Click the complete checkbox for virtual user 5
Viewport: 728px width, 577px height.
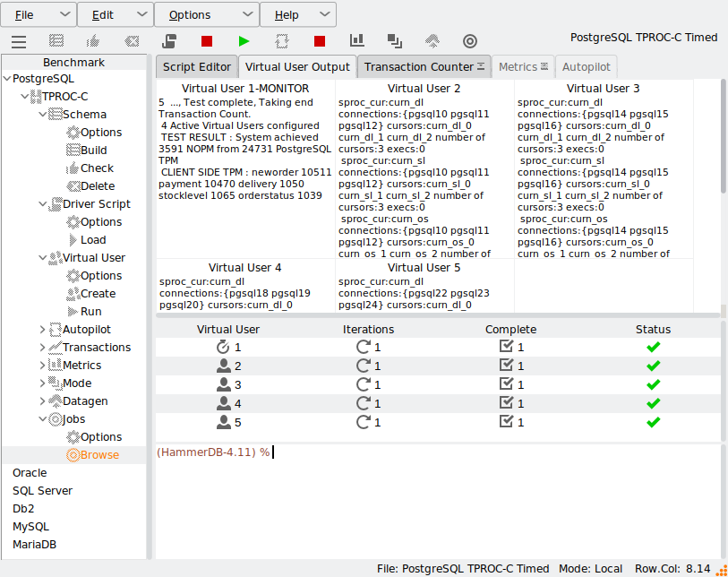tap(506, 421)
